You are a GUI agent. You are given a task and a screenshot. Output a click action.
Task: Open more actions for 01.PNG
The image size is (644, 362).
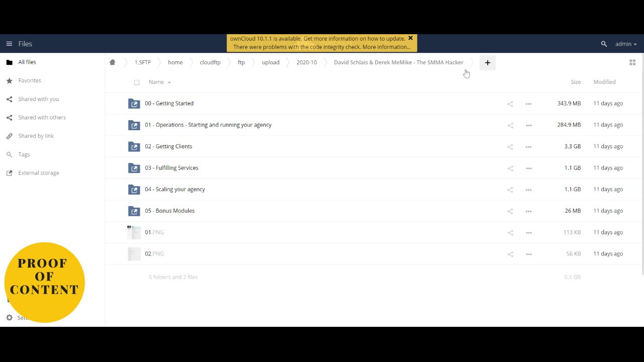[529, 233]
